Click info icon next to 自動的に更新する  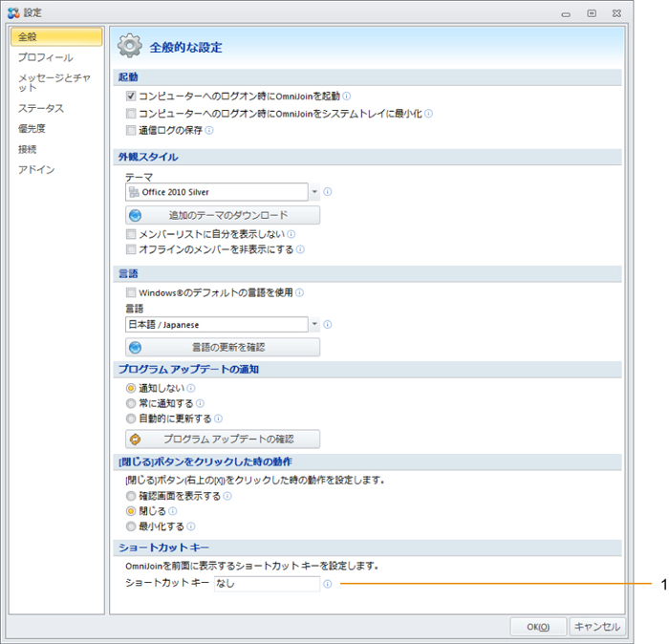[x=218, y=419]
